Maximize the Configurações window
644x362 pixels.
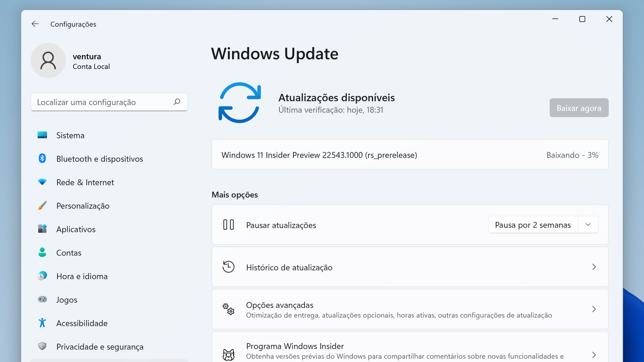(x=582, y=19)
